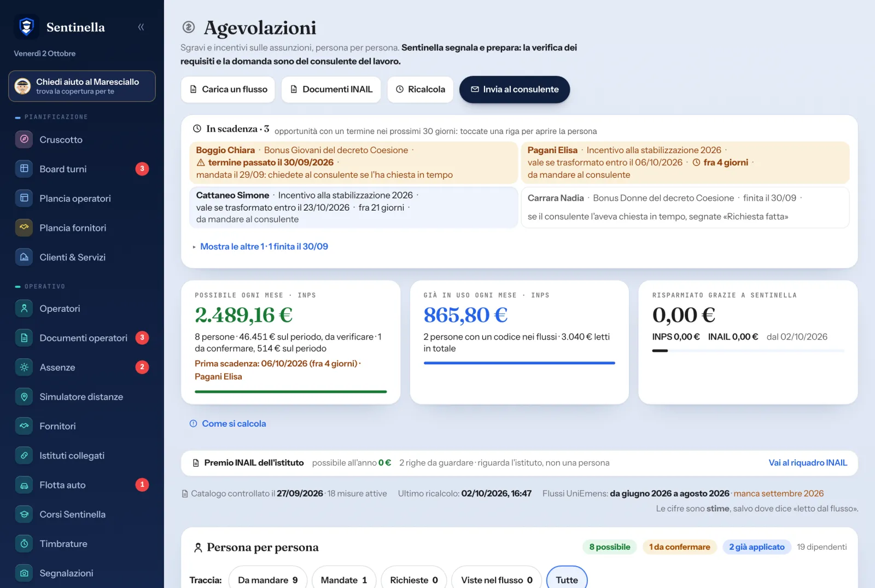Open Board turni grid icon

pyautogui.click(x=24, y=169)
